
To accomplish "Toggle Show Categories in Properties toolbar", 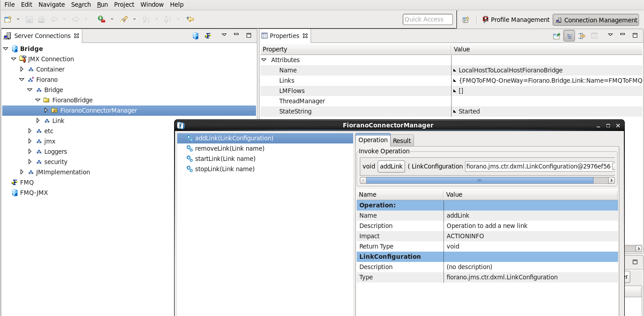I will coord(569,36).
